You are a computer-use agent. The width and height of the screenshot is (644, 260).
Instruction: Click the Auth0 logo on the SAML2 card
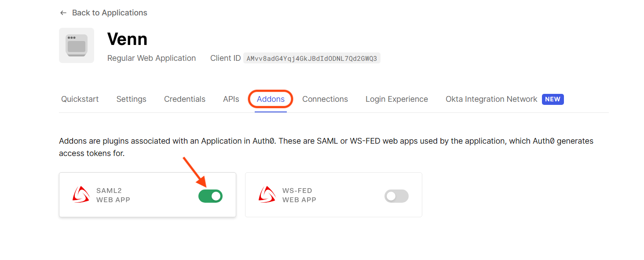pos(81,195)
